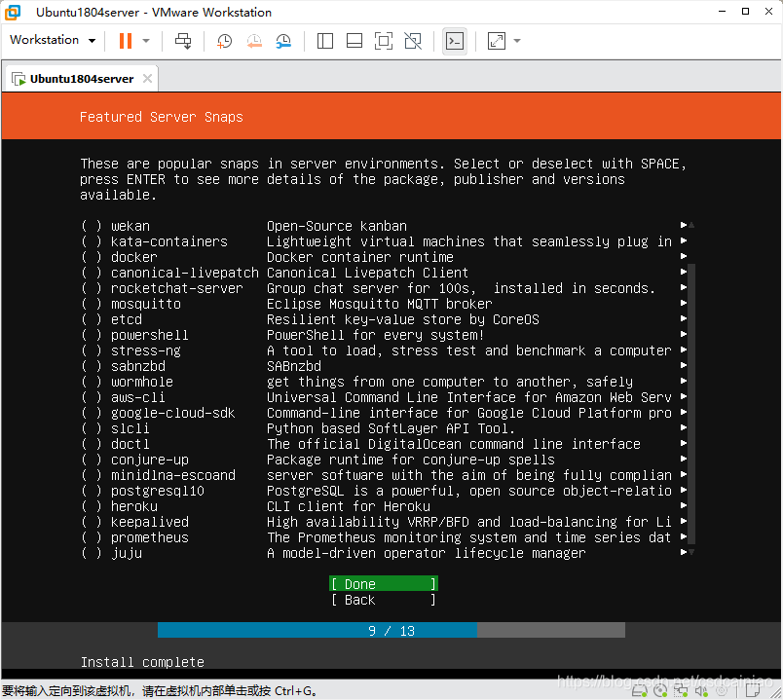Expand details arrow for wekan
Viewport: 783px width, 700px height.
point(684,225)
